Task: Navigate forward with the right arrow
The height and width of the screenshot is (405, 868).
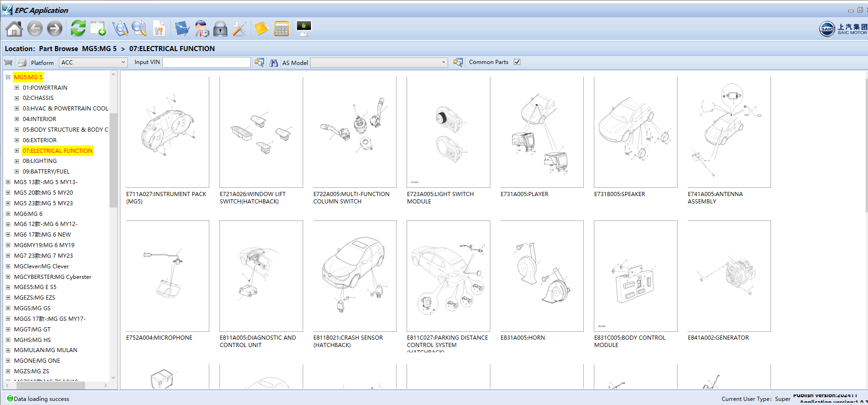Action: tap(55, 29)
